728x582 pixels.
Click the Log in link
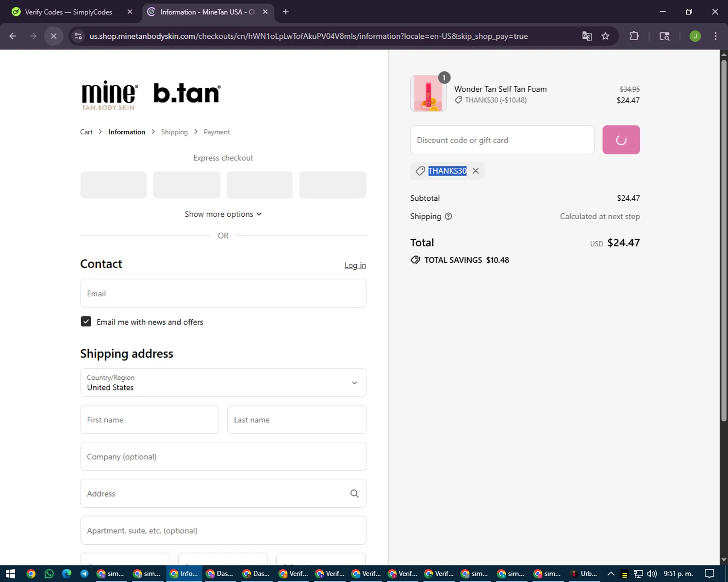pyautogui.click(x=355, y=265)
